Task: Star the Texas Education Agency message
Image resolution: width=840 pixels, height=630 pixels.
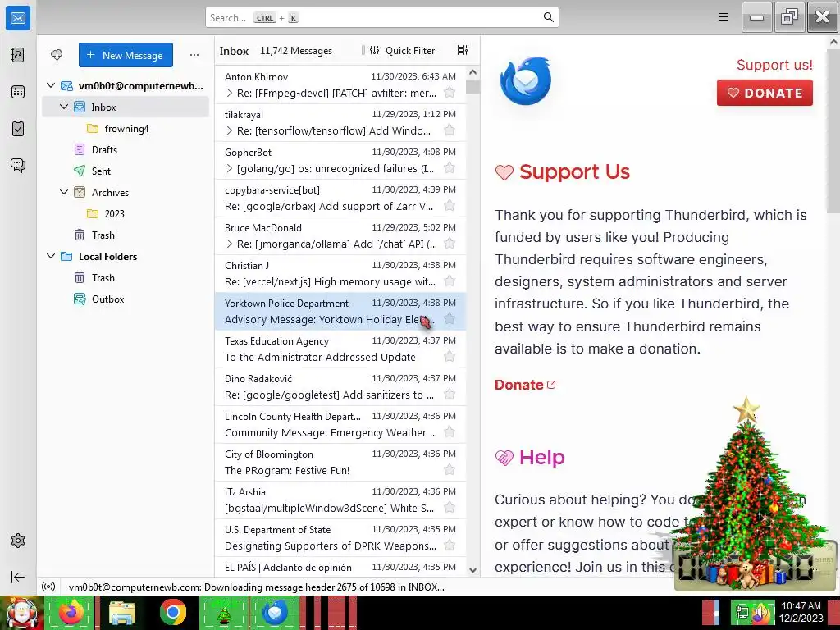Action: [x=450, y=357]
